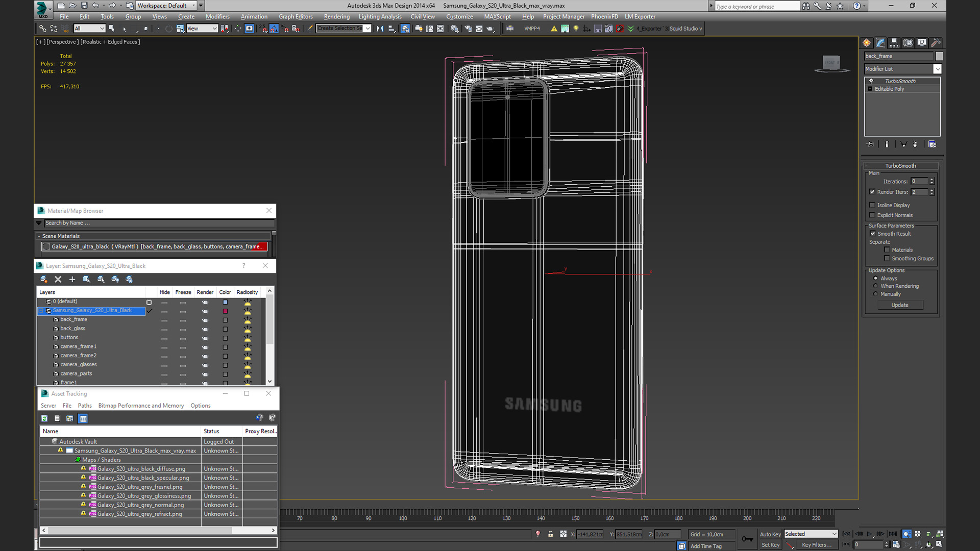Open the Create command panel tab
The width and height of the screenshot is (980, 551).
point(867,43)
